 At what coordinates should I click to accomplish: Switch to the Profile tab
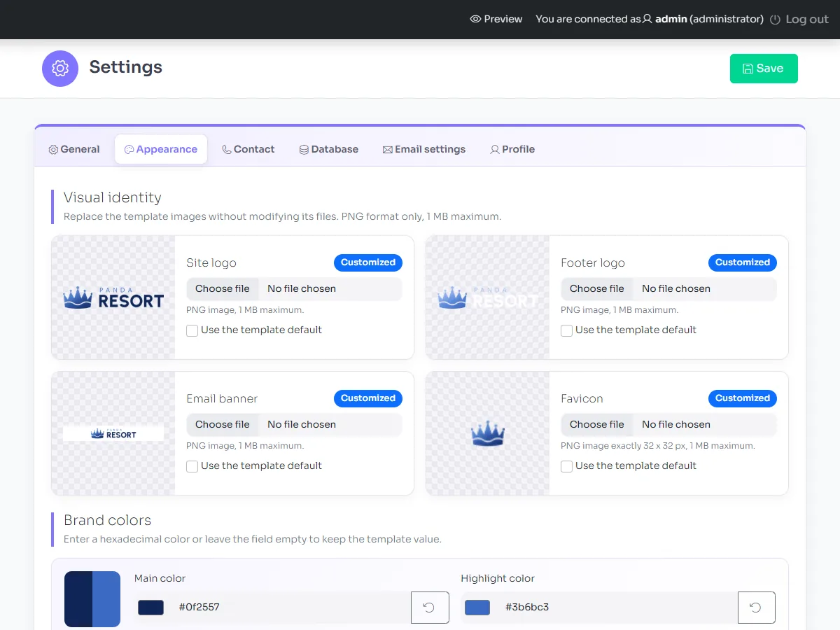(513, 149)
